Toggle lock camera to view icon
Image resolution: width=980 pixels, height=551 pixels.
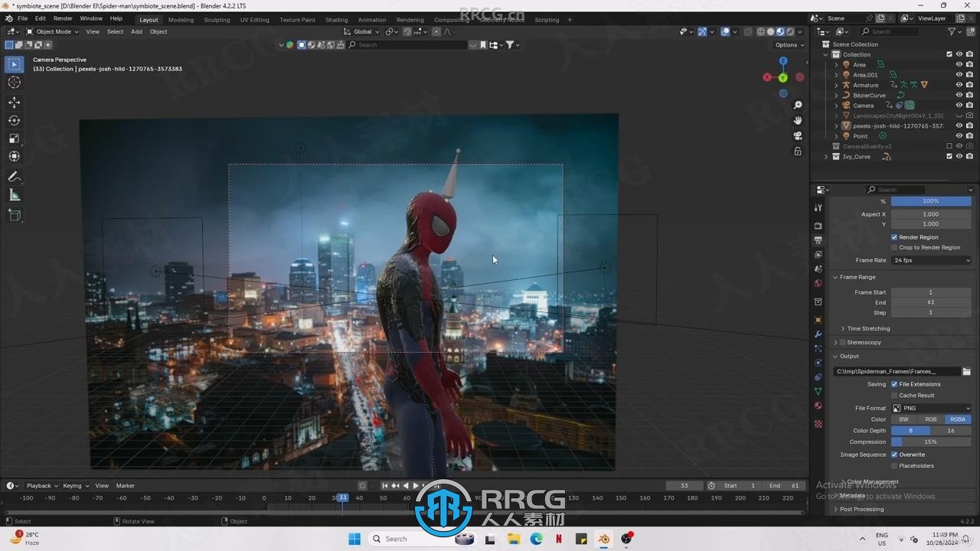pyautogui.click(x=798, y=151)
